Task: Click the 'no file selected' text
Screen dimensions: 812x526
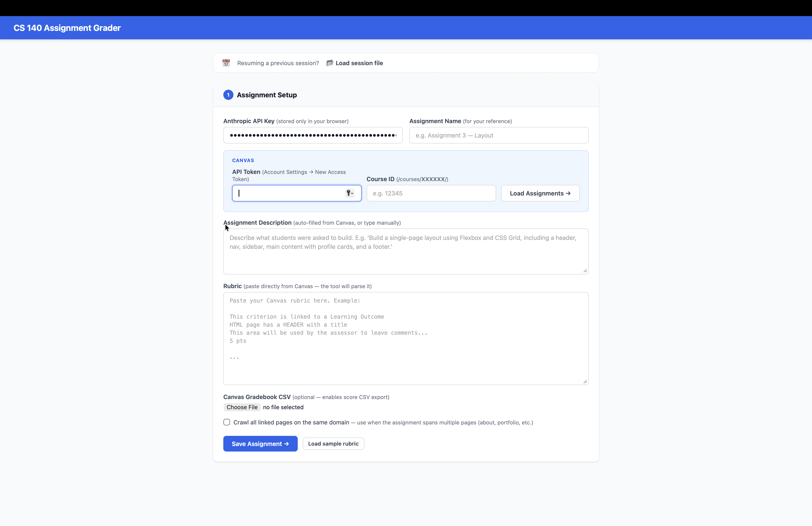Action: [x=283, y=407]
